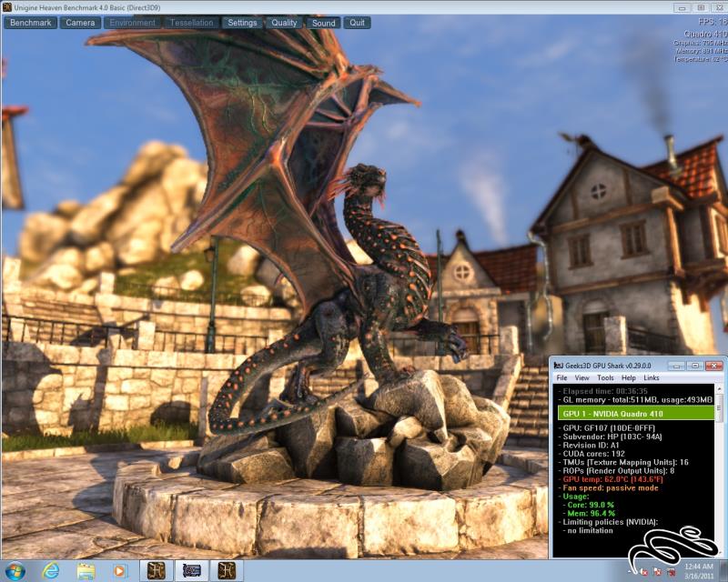Open the network tray icon beside the clock
The height and width of the screenshot is (582, 728).
tap(671, 572)
